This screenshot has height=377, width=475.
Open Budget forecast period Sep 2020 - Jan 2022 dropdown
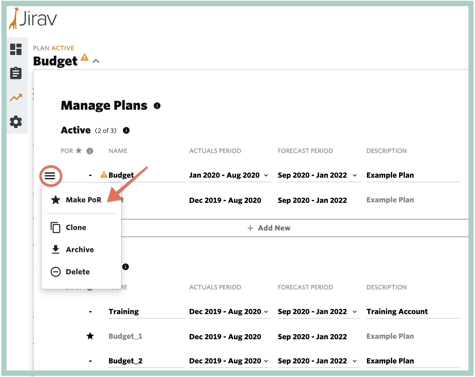(x=319, y=175)
